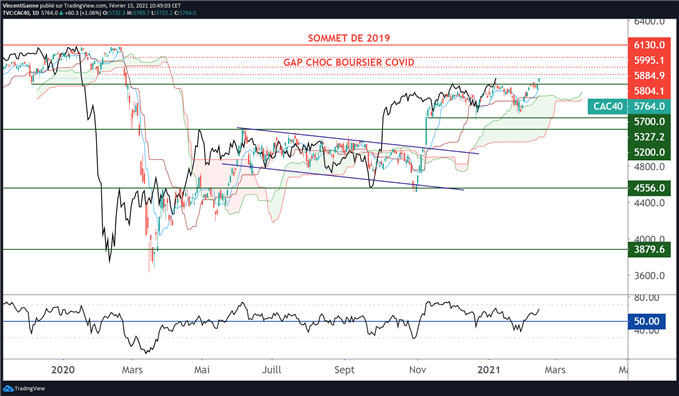Click the Mai time axis label
This screenshot has height=396, width=679.
pyautogui.click(x=202, y=370)
